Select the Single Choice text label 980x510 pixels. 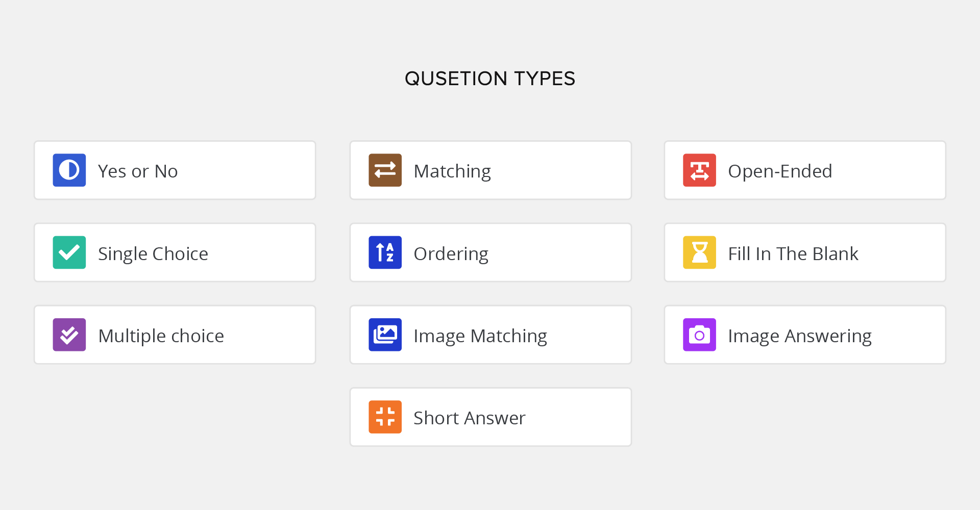[153, 253]
